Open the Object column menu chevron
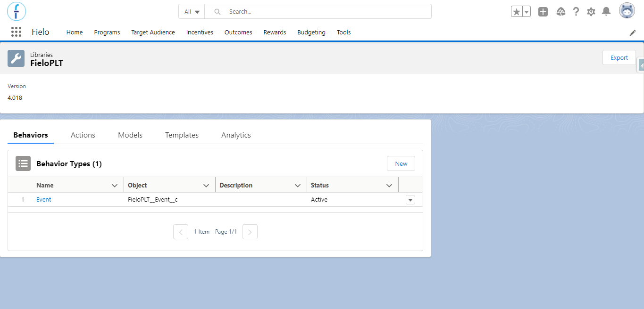 click(206, 186)
